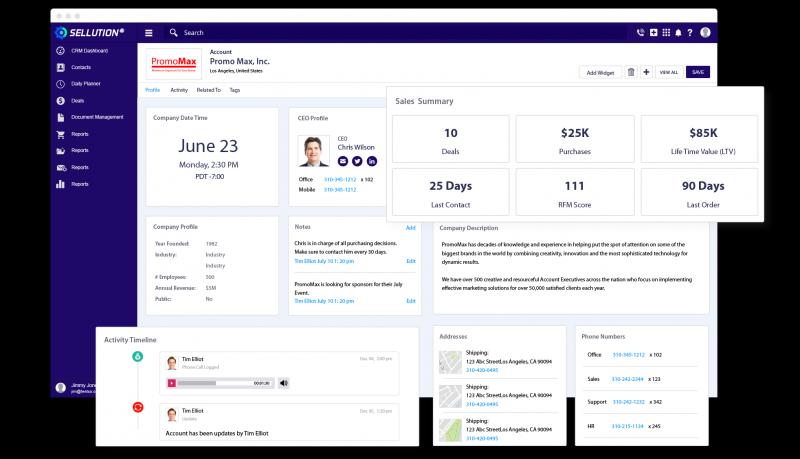This screenshot has height=459, width=800.
Task: Click the red update activity marker
Action: tap(138, 407)
